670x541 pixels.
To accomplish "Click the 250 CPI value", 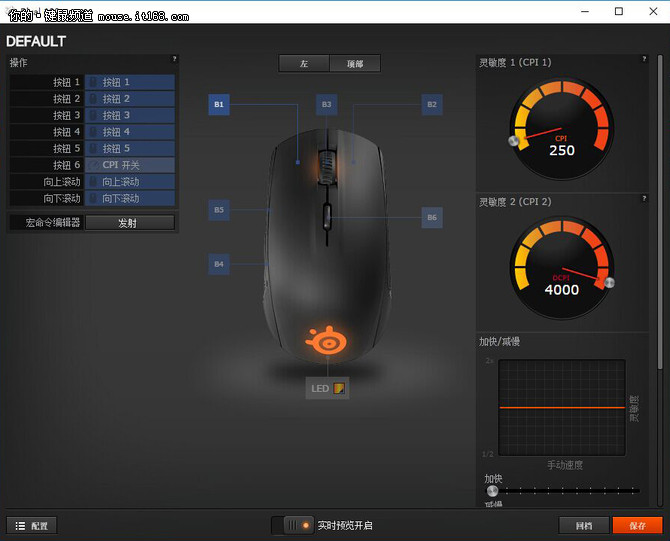I will [562, 150].
